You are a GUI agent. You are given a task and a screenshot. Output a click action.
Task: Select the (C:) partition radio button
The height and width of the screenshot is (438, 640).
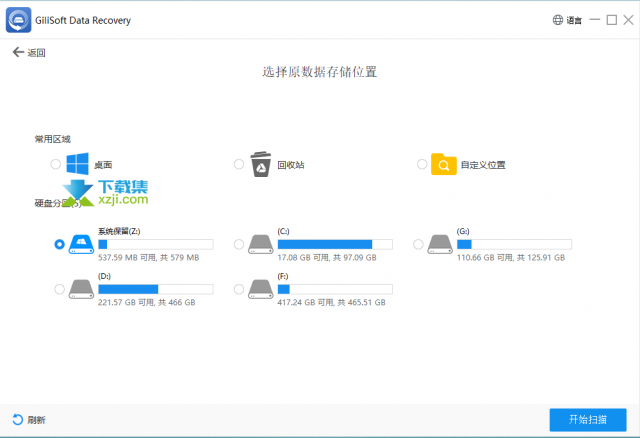tap(239, 244)
